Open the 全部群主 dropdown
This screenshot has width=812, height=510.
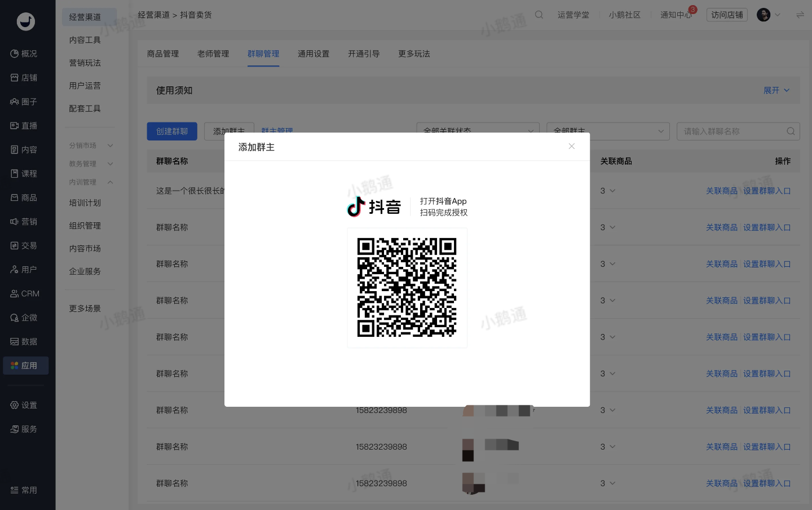608,131
